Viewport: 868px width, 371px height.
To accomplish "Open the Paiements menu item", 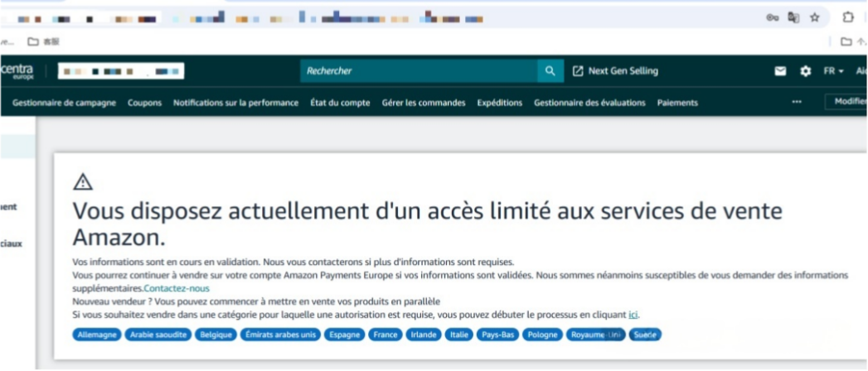I will [677, 103].
